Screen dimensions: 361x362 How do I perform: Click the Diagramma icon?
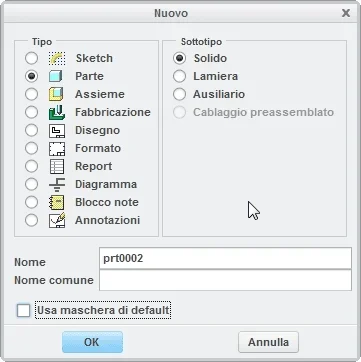[57, 184]
